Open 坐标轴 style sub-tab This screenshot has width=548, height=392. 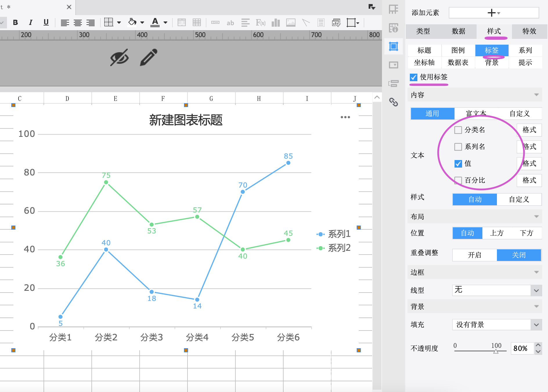424,63
